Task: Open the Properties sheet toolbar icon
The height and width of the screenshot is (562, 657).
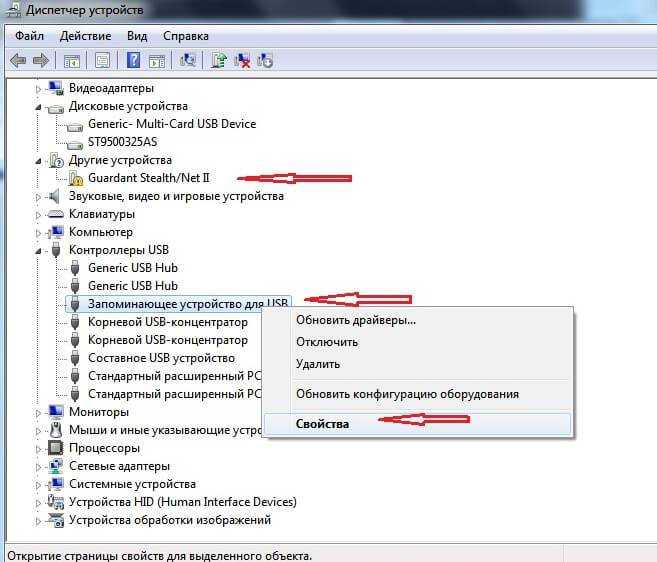Action: (x=102, y=61)
